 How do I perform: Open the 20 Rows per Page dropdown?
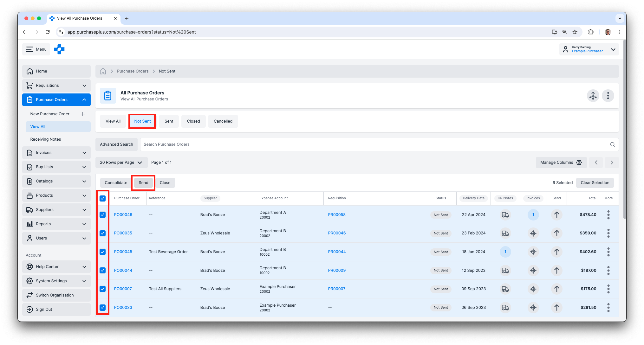(x=121, y=163)
